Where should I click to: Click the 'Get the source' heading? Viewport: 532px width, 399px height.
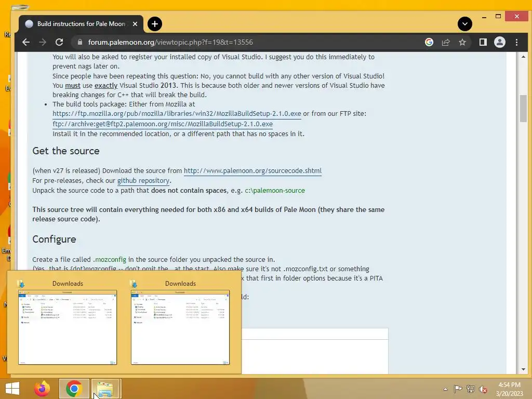(x=66, y=151)
